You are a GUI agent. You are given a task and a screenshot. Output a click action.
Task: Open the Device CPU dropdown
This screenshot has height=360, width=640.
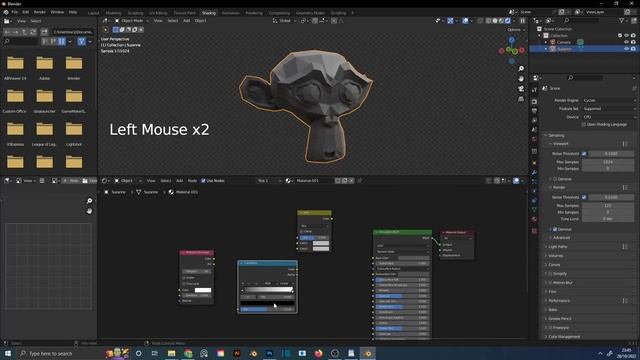609,117
